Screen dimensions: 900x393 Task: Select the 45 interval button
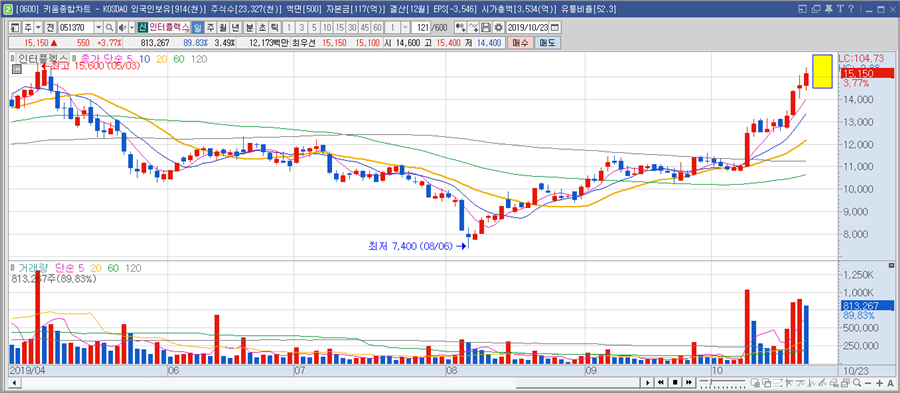364,28
